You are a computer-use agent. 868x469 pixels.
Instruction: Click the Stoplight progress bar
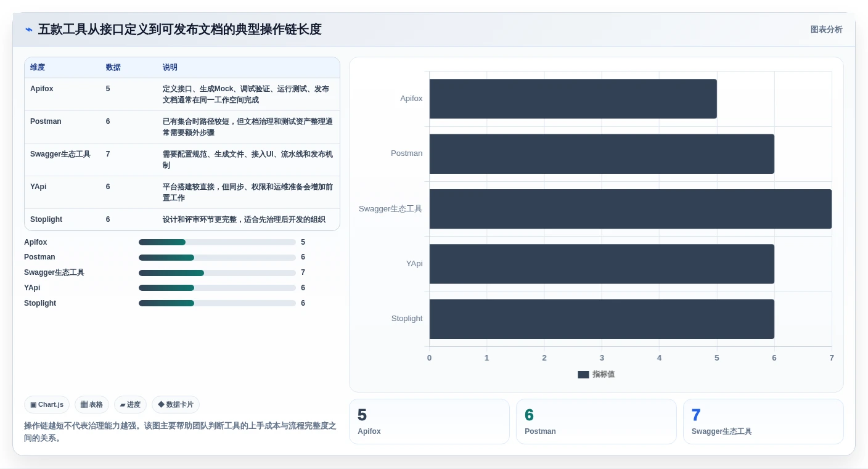tap(217, 303)
